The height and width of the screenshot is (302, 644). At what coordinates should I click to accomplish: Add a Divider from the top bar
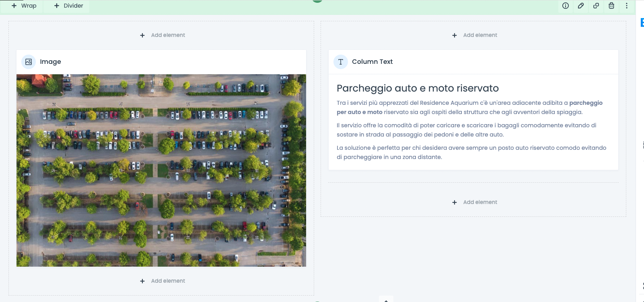[x=68, y=6]
